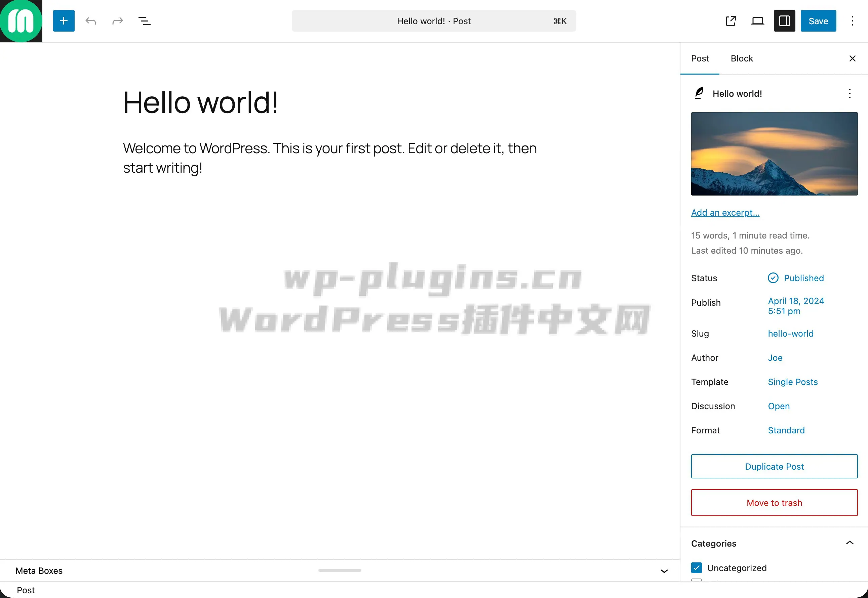Redo the last undone change

118,21
